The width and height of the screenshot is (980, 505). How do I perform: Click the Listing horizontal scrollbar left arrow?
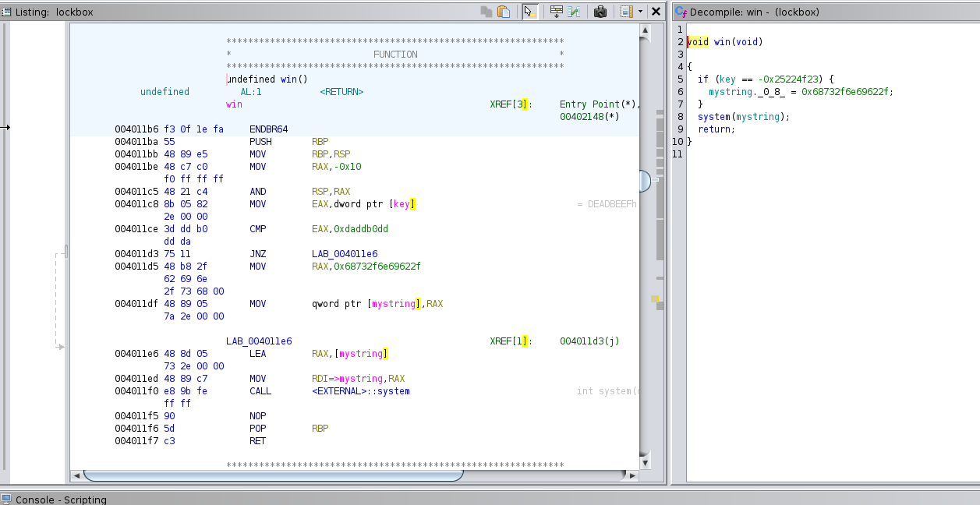pyautogui.click(x=76, y=475)
